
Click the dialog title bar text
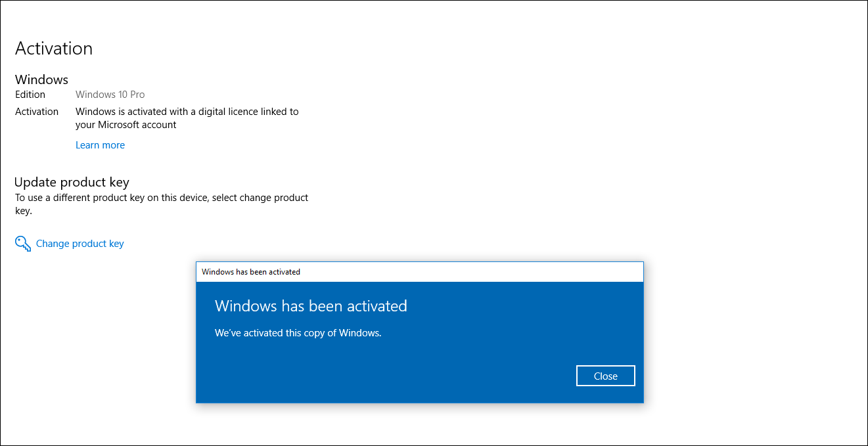(x=251, y=271)
